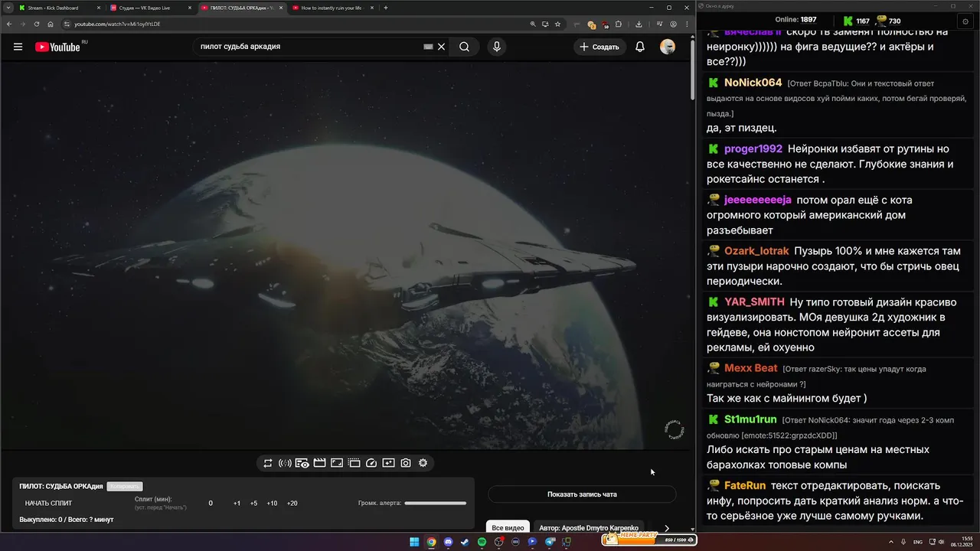The width and height of the screenshot is (980, 551).
Task: Open Windows Start menu on taskbar
Action: click(x=414, y=542)
